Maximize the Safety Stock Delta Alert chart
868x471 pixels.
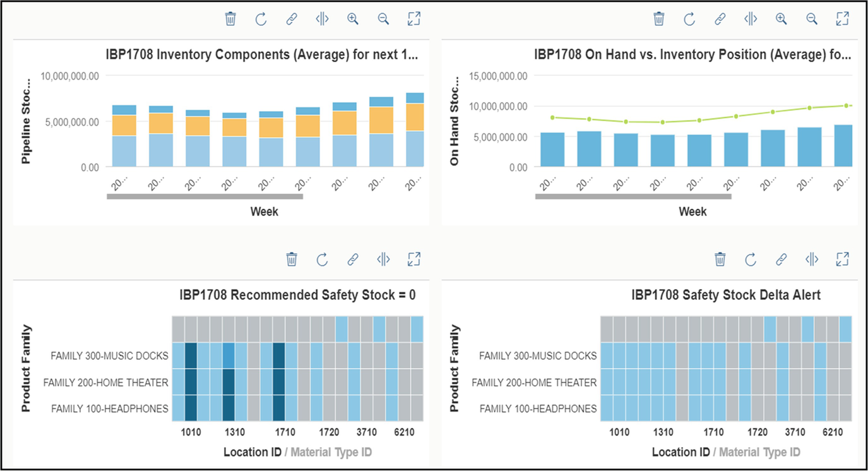(842, 259)
